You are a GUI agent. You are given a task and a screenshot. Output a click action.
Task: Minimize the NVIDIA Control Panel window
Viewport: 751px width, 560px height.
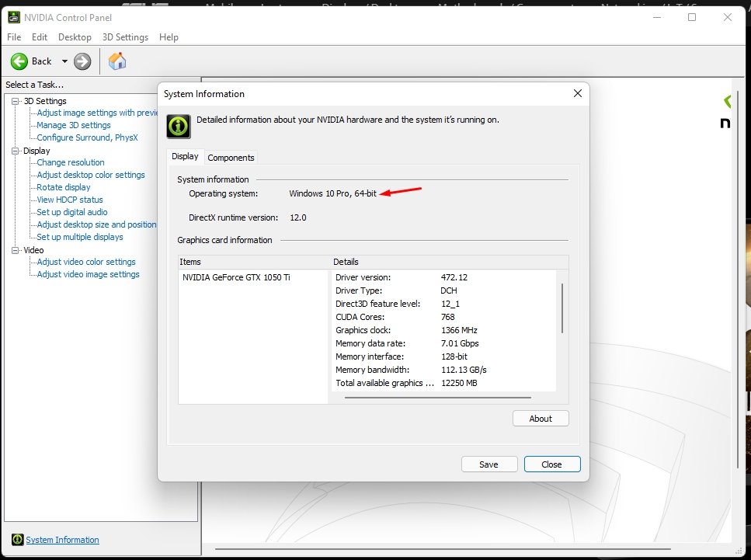657,17
